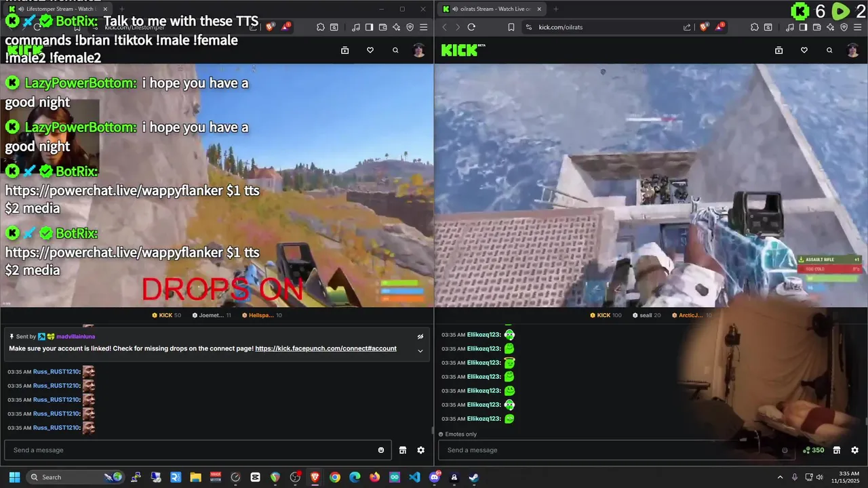Screen dimensions: 868x488
Task: Open the kick.facepunch.com/connect#account link
Action: (x=325, y=348)
